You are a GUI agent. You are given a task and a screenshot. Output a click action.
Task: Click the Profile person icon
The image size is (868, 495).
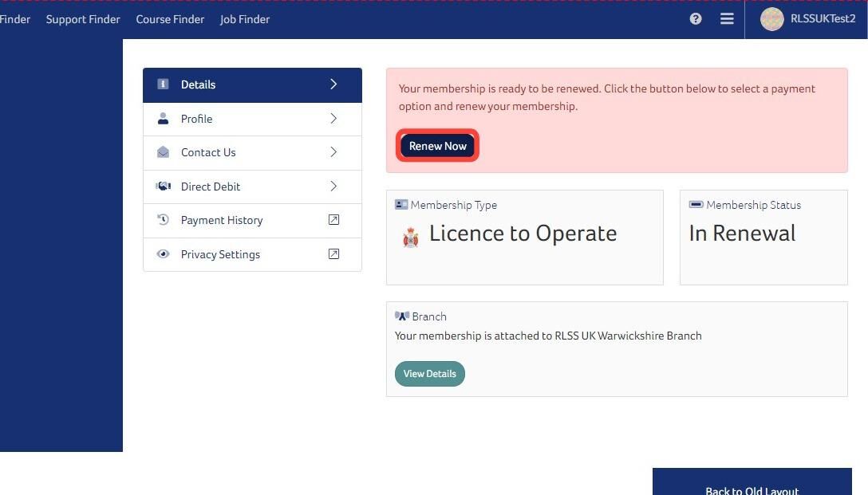click(x=163, y=118)
